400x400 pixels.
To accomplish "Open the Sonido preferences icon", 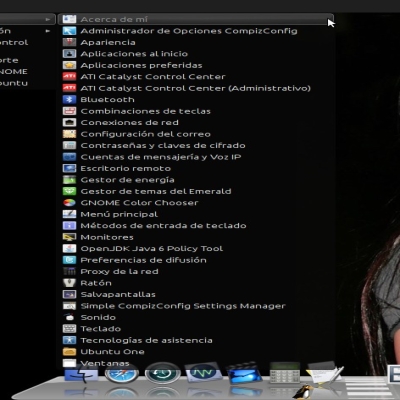I will [69, 317].
